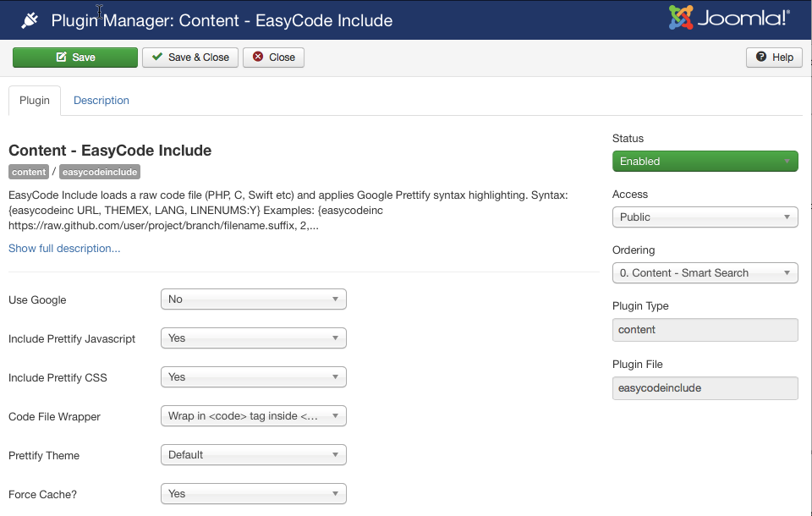Click the Include Prettify Javascript label

tap(72, 339)
